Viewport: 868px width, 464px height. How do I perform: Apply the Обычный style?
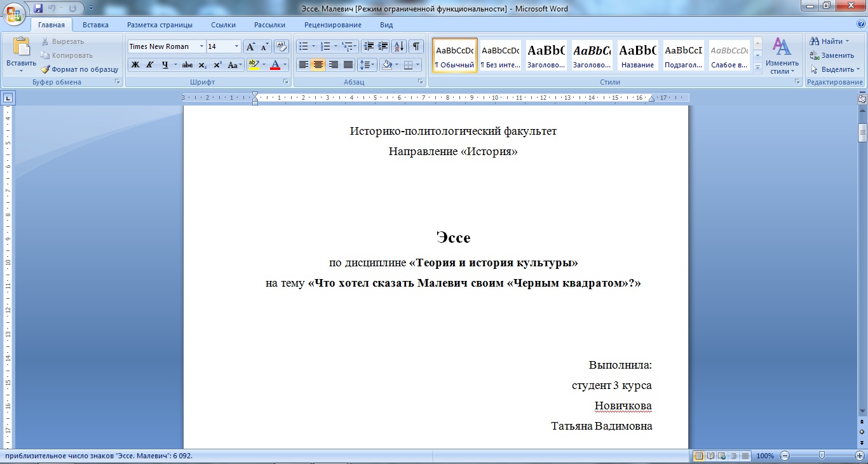point(455,55)
